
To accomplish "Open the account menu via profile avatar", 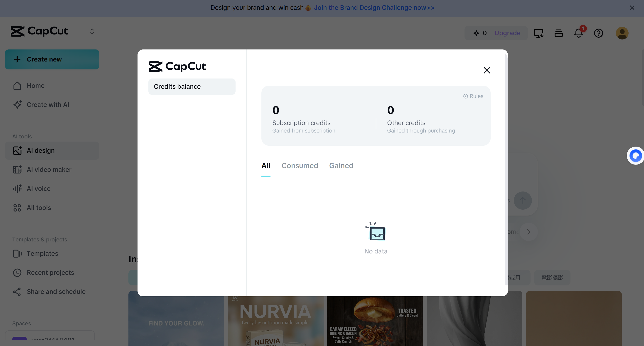I will (622, 33).
